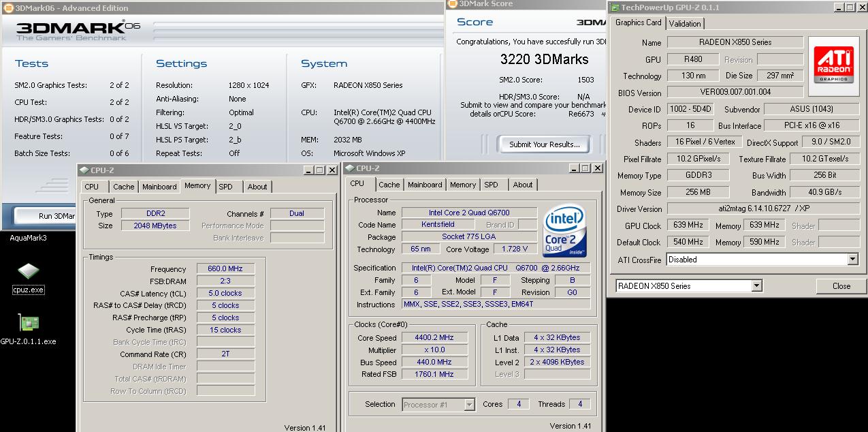Click the Memory Type GDDR3 field
Viewport: 868px width, 432px height.
click(697, 176)
